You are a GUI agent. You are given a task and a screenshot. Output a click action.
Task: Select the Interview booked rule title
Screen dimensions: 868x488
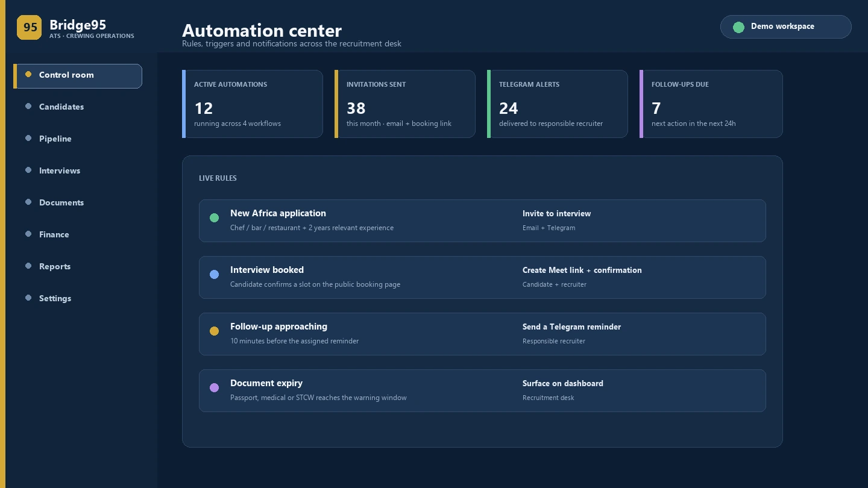[267, 270]
